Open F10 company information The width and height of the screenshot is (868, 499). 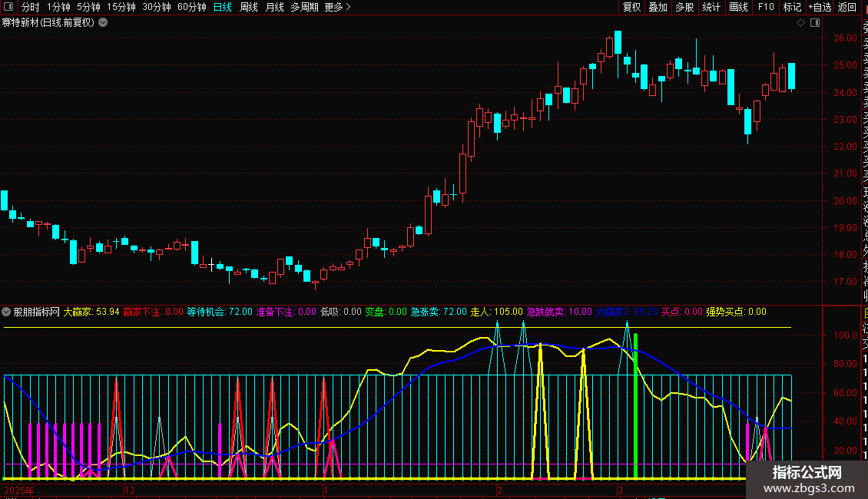click(x=766, y=7)
